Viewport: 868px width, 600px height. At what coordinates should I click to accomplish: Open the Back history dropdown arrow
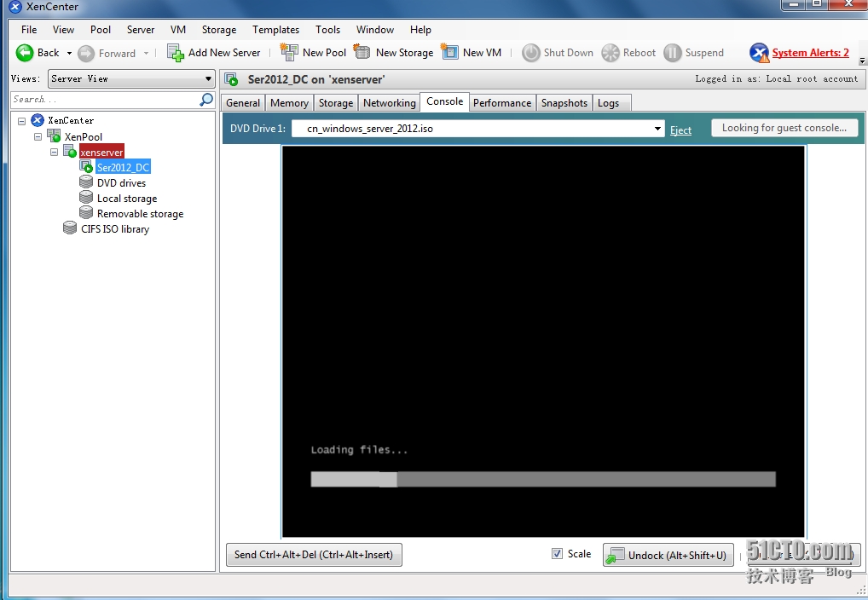point(69,53)
